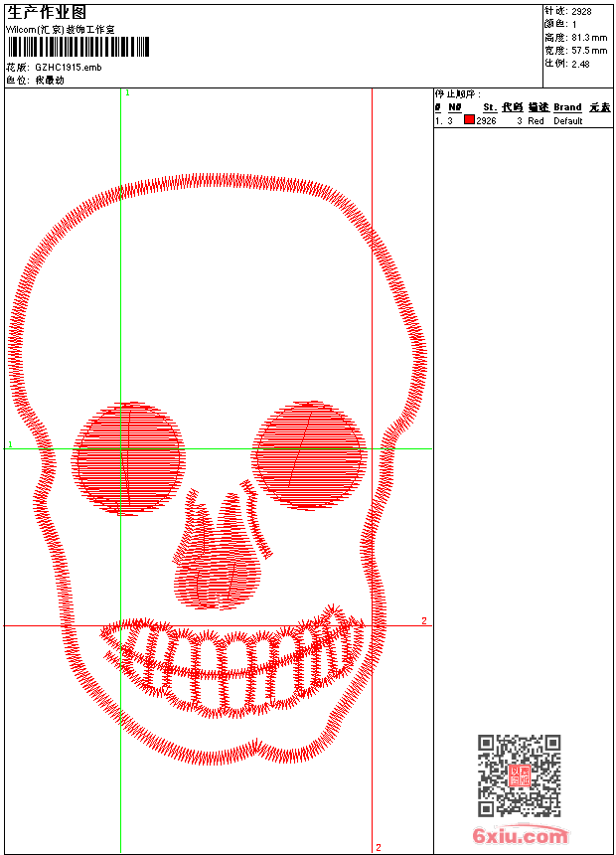The width and height of the screenshot is (616, 855).
Task: Click the red thread color swatch
Action: click(469, 120)
